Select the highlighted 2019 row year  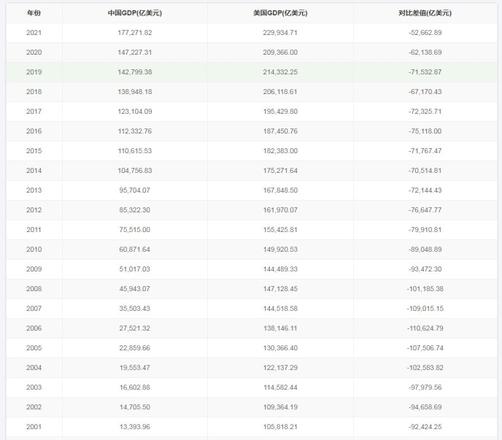(34, 72)
